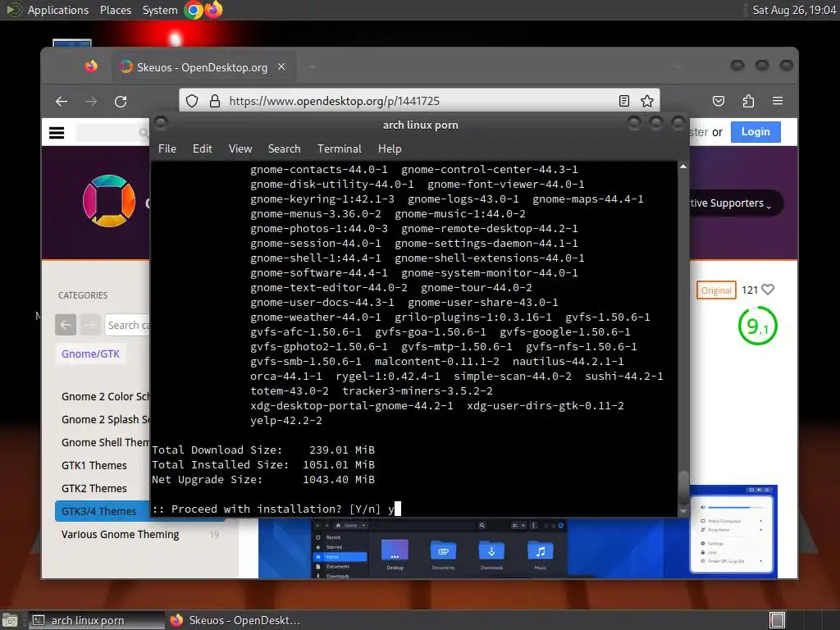
Task: Click the categories search field
Action: pos(127,325)
